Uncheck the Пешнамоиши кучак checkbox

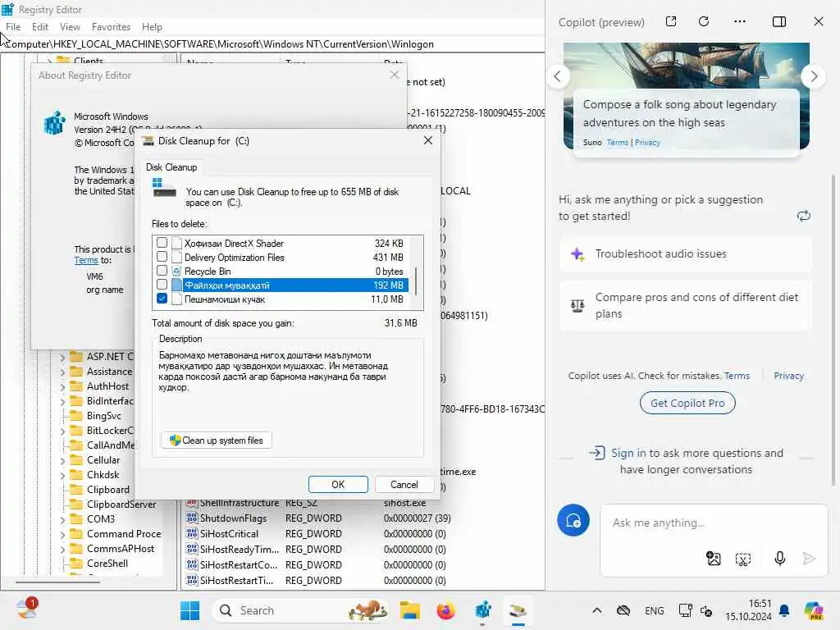pyautogui.click(x=162, y=299)
